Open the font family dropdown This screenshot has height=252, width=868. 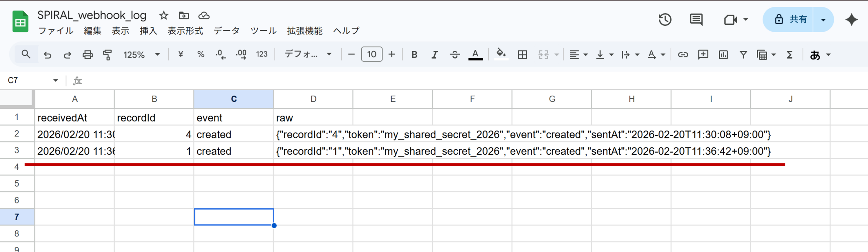point(308,55)
